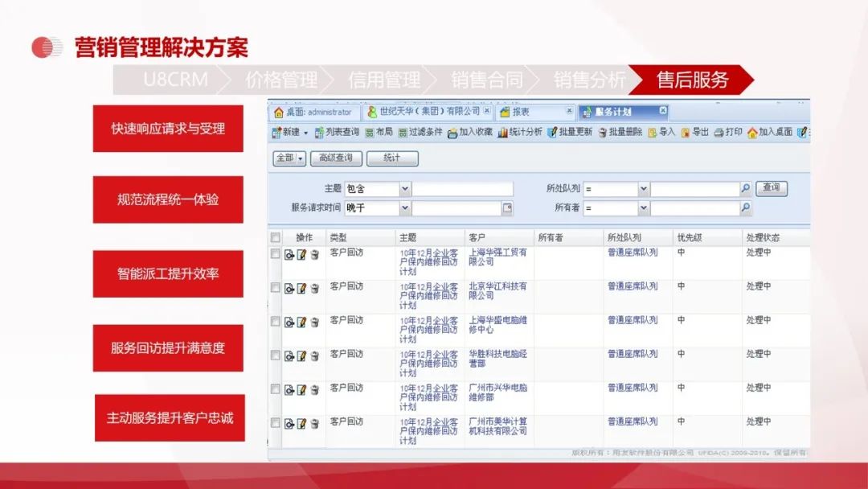Click the 统计 button

392,158
